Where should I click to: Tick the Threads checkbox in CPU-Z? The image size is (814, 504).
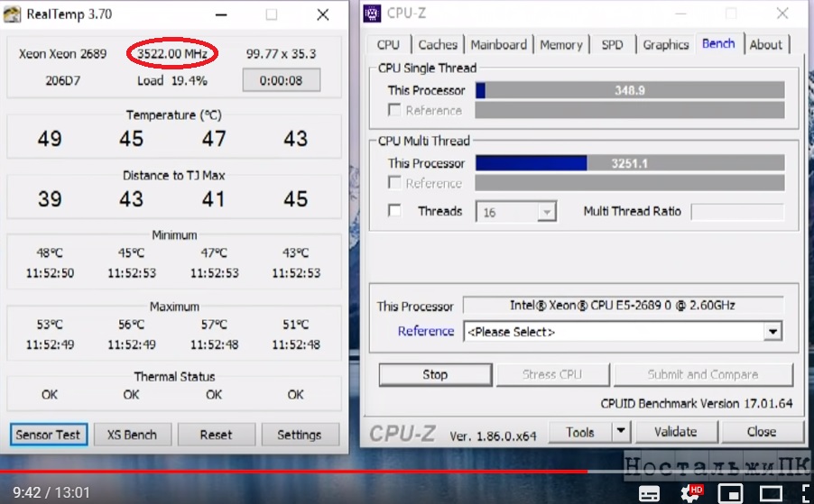[x=394, y=210]
